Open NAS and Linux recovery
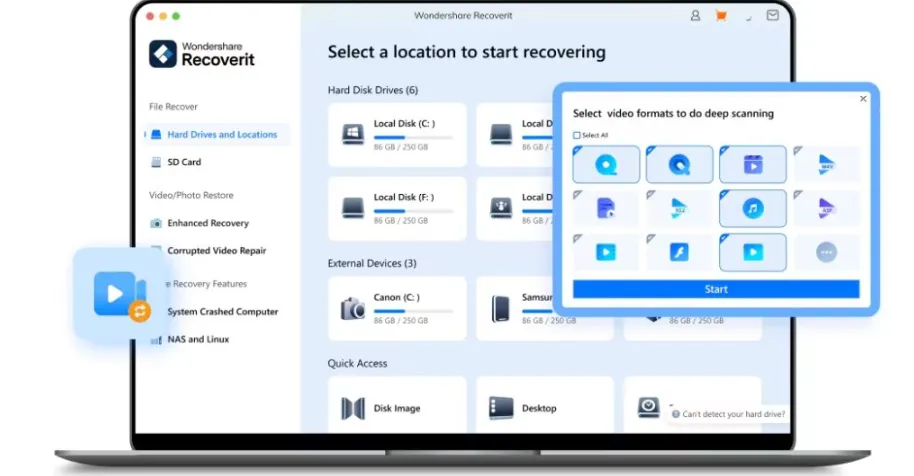The width and height of the screenshot is (914, 476). pos(198,339)
